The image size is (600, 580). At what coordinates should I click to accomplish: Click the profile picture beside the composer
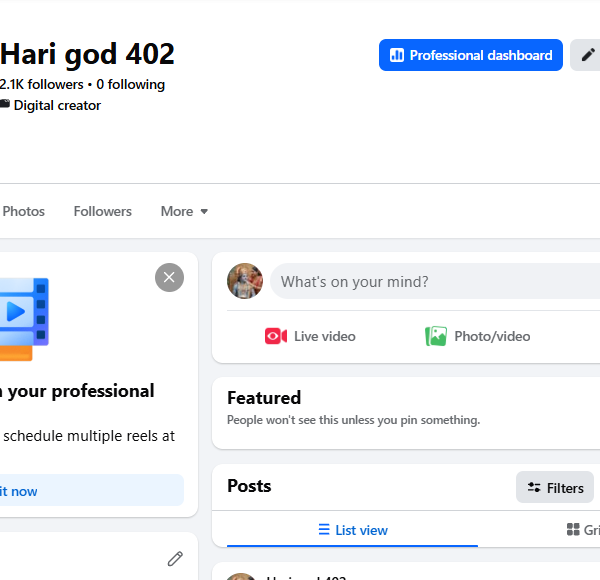tap(245, 281)
